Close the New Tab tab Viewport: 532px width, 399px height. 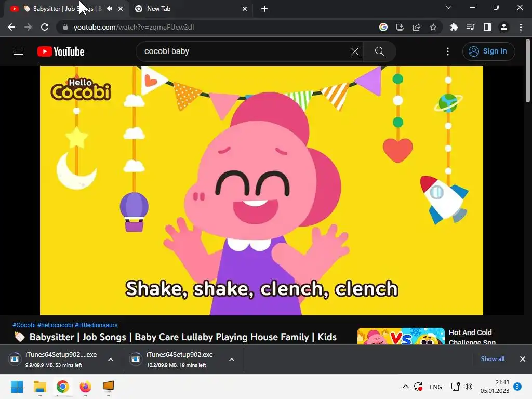point(245,9)
